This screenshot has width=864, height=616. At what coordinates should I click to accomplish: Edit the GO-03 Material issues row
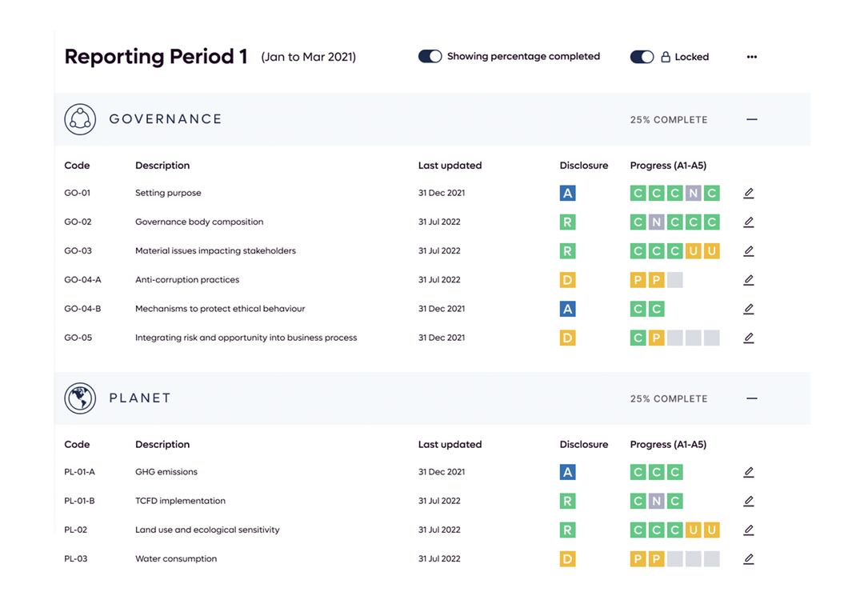(x=748, y=250)
